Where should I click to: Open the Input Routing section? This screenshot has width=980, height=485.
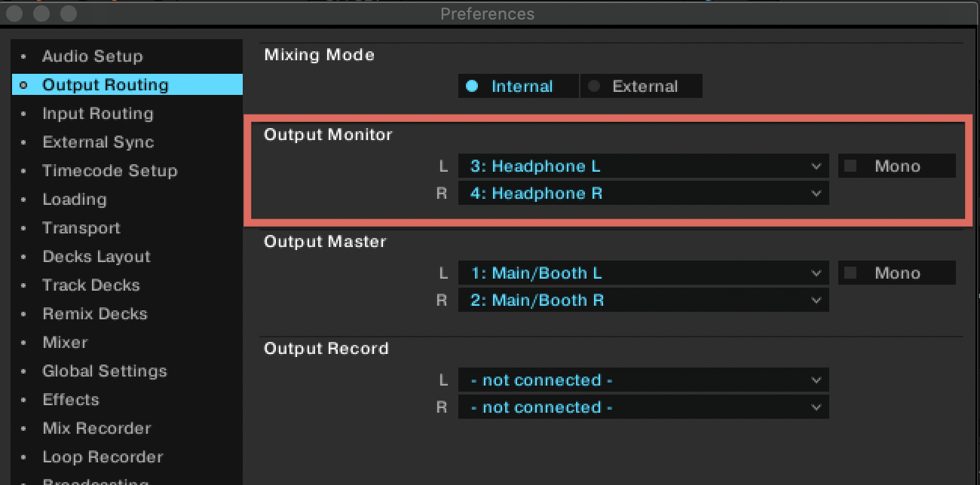tap(97, 114)
